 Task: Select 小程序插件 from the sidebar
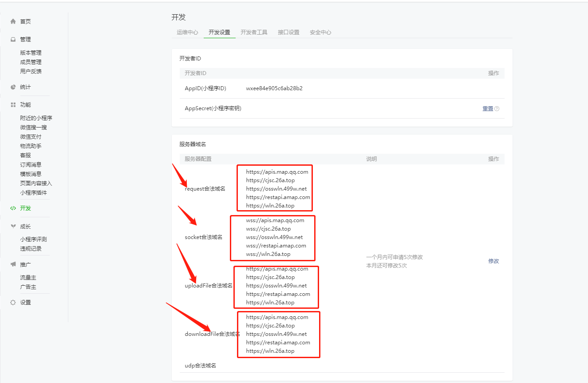click(x=33, y=193)
